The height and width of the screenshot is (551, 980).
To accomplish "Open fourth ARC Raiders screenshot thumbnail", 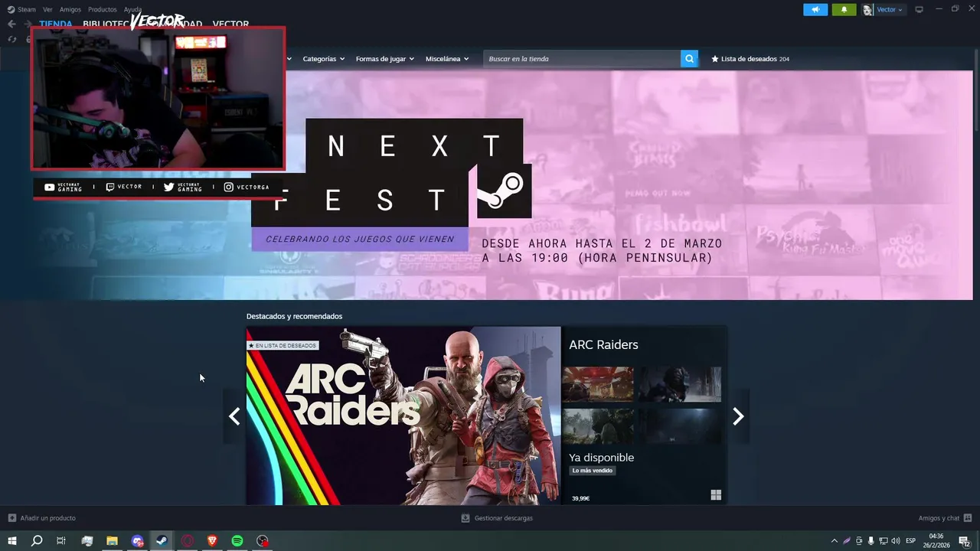I will pos(680,426).
